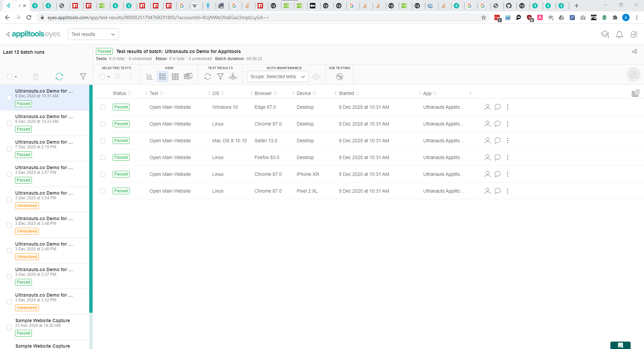Image resolution: width=644 pixels, height=349 pixels.
Task: Click Passed status of the Edge 87.0 test
Action: click(x=121, y=107)
